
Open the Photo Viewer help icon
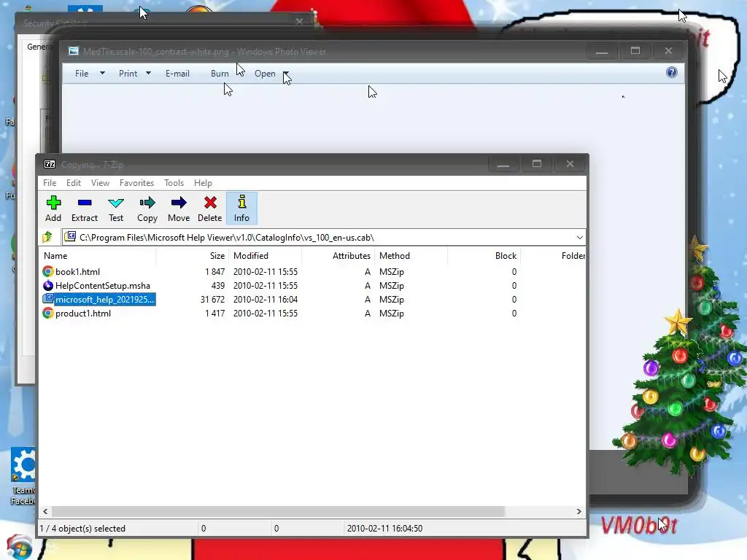pyautogui.click(x=672, y=72)
